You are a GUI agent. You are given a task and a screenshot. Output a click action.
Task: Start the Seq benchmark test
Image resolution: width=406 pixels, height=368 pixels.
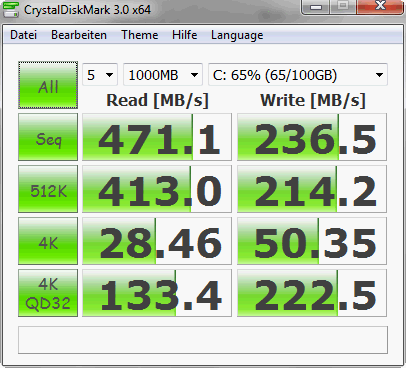coord(48,137)
